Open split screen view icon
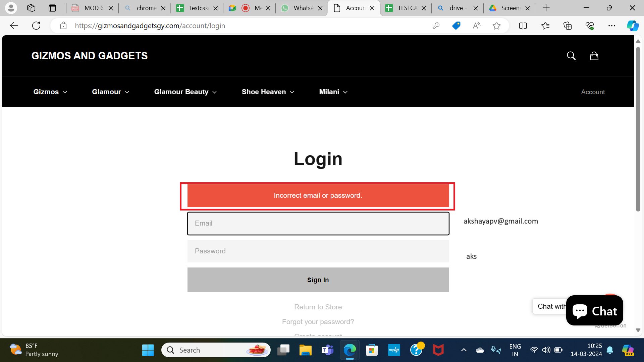Viewport: 644px width, 362px height. [523, 25]
